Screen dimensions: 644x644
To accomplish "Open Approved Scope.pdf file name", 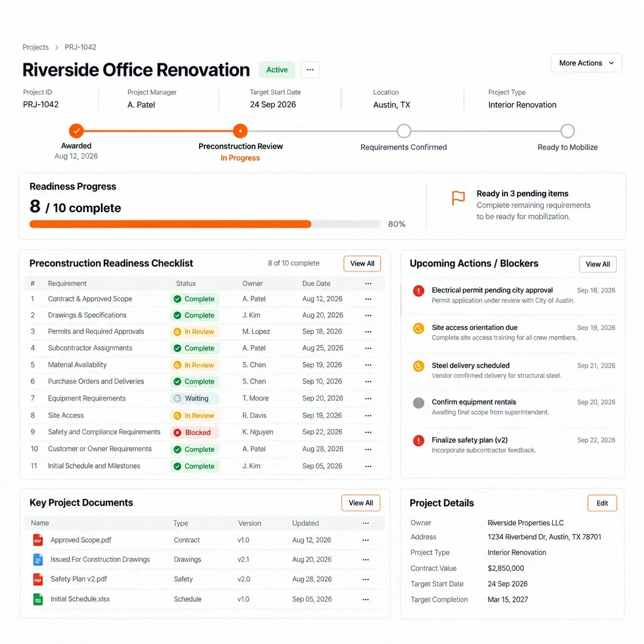I will 81,540.
